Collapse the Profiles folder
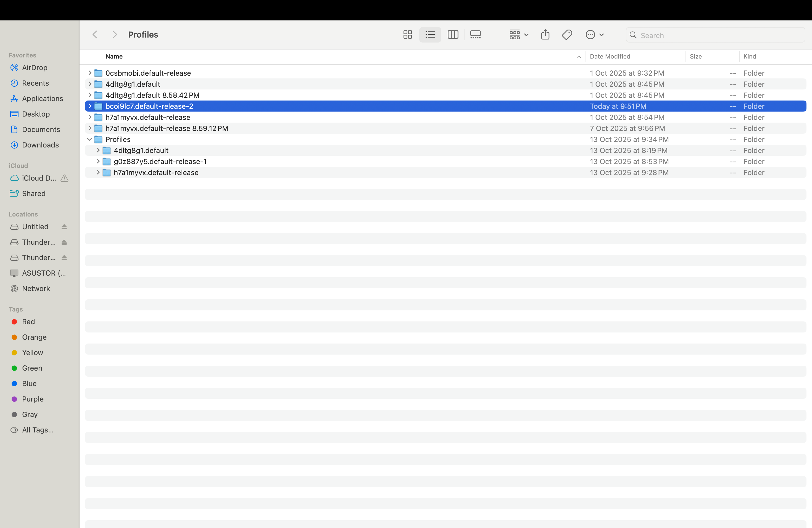 (89, 139)
